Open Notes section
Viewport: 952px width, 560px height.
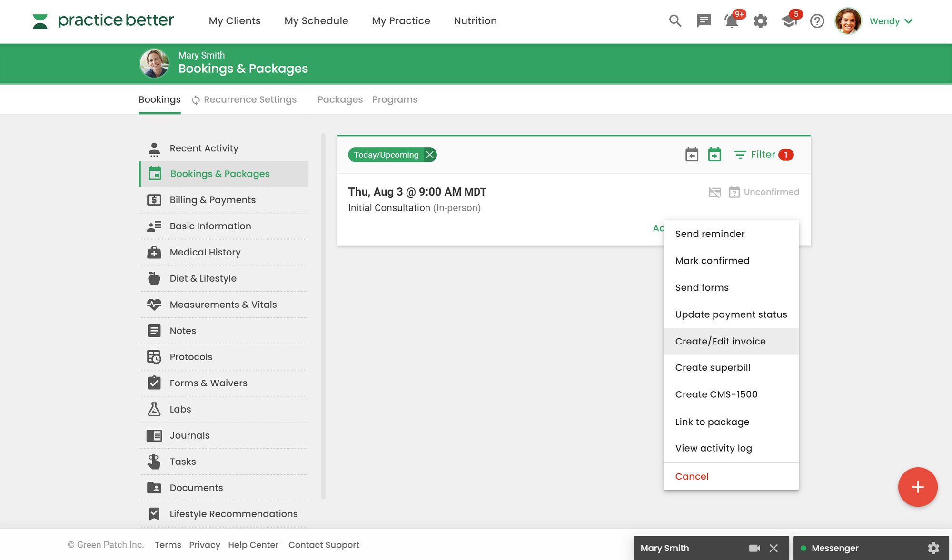coord(224,331)
